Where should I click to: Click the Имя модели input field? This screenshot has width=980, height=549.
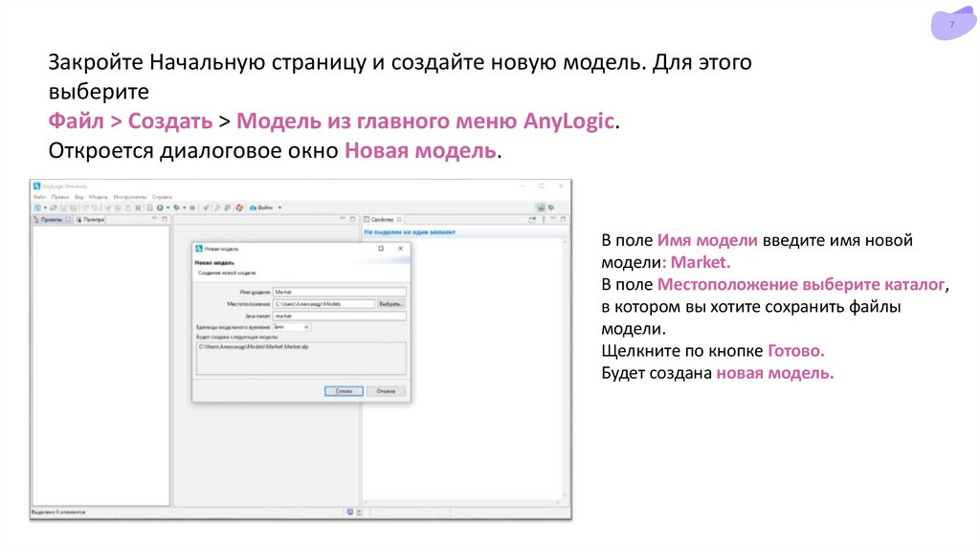click(340, 292)
